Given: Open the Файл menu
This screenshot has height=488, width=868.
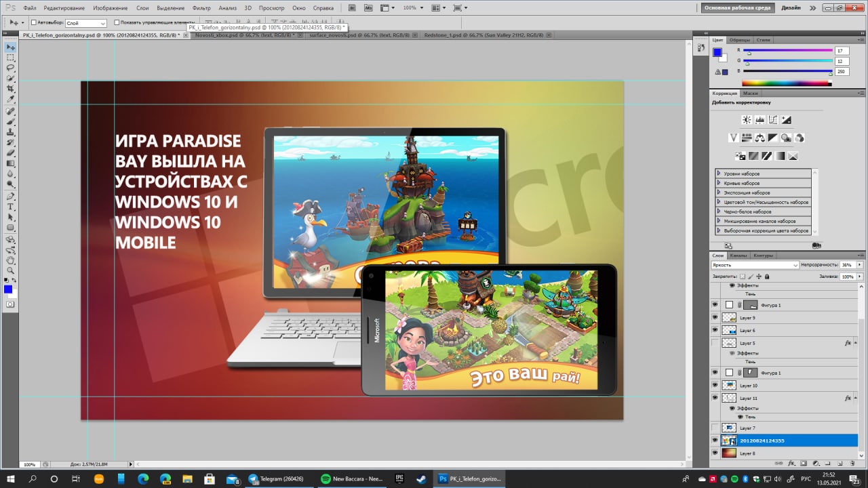Looking at the screenshot, I should (29, 8).
